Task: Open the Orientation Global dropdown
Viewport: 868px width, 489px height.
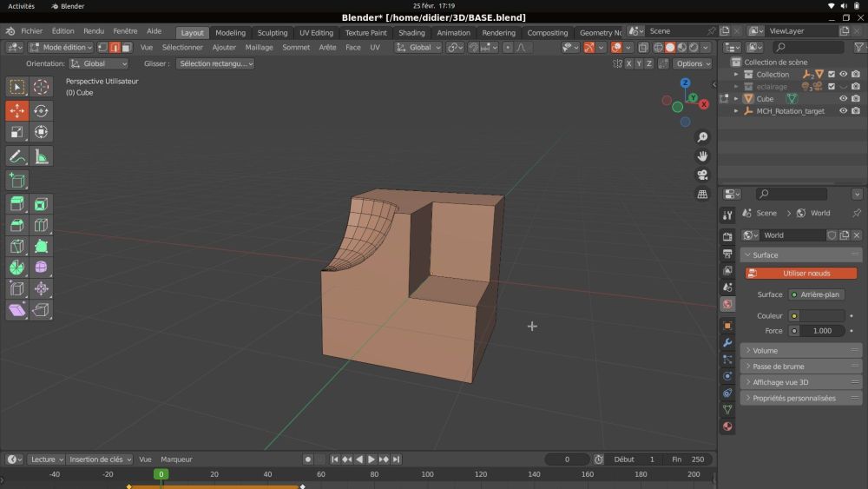Action: pos(99,63)
